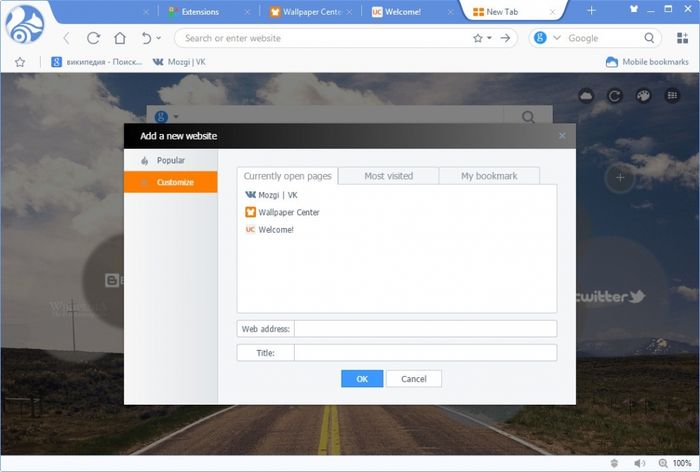This screenshot has width=700, height=472.
Task: Bookmark page with address bar star
Action: [x=478, y=38]
